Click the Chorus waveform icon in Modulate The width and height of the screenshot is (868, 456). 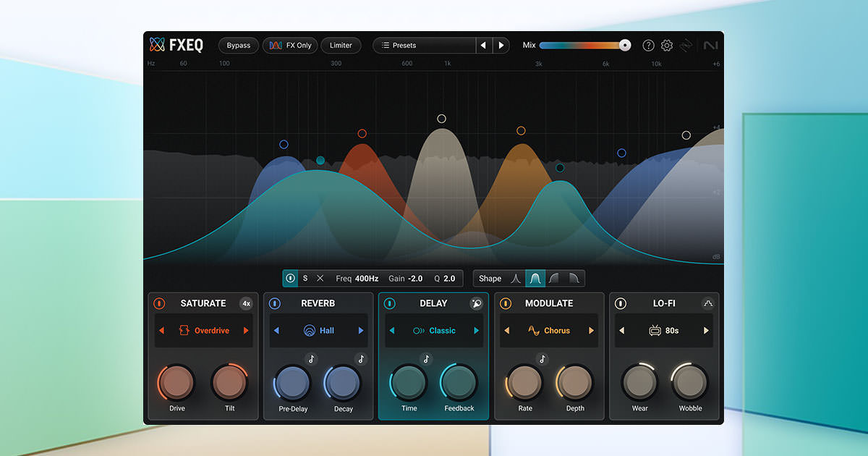click(x=534, y=331)
